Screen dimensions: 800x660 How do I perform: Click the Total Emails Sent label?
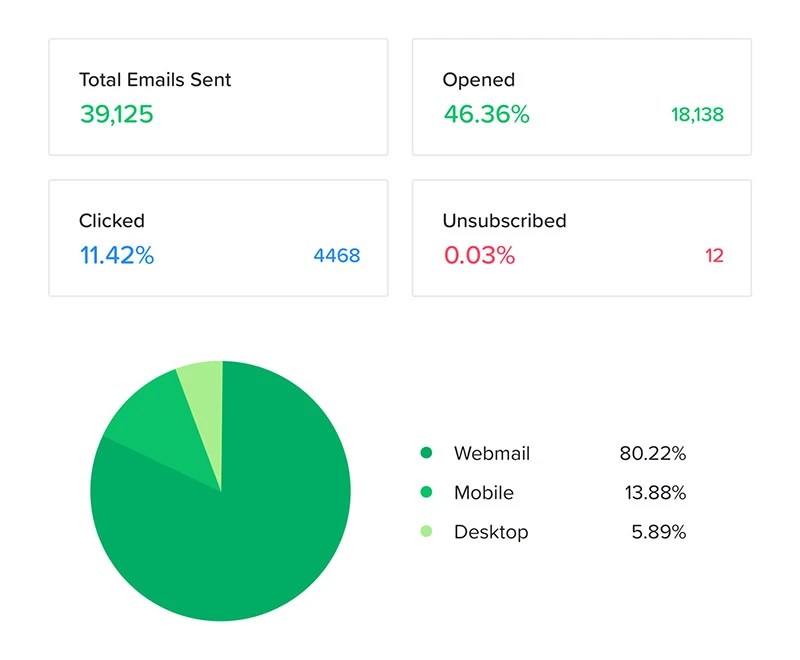click(155, 79)
